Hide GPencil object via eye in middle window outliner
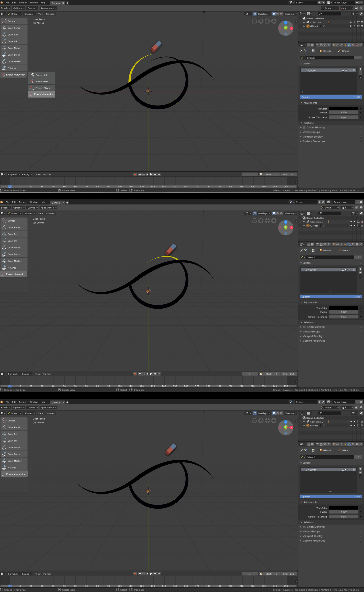The image size is (364, 592). [x=351, y=226]
